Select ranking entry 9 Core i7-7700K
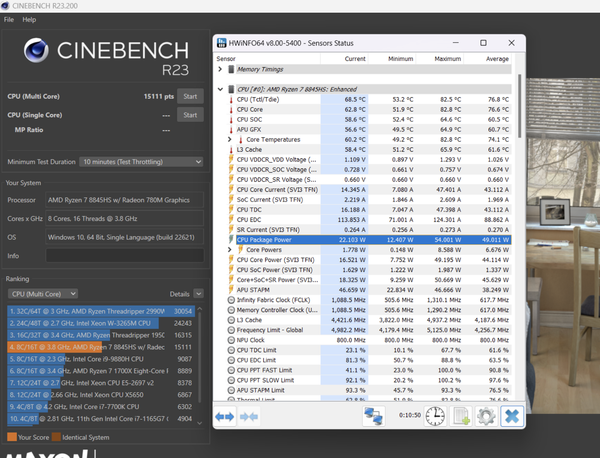600x458 pixels. point(101,407)
